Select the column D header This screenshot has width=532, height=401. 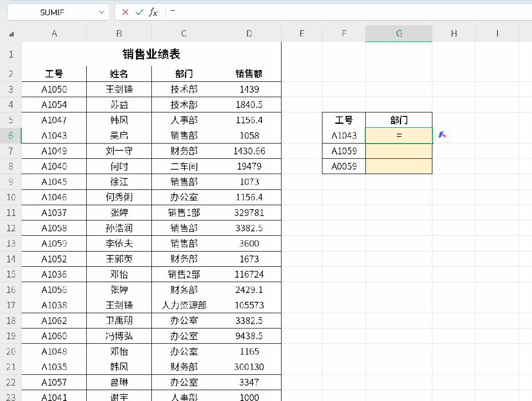(249, 34)
